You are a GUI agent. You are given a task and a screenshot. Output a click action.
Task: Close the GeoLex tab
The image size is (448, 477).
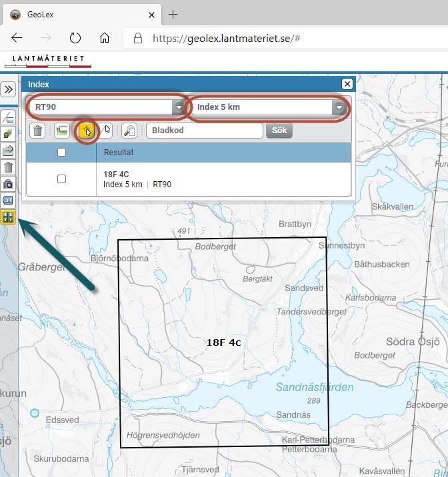(151, 15)
